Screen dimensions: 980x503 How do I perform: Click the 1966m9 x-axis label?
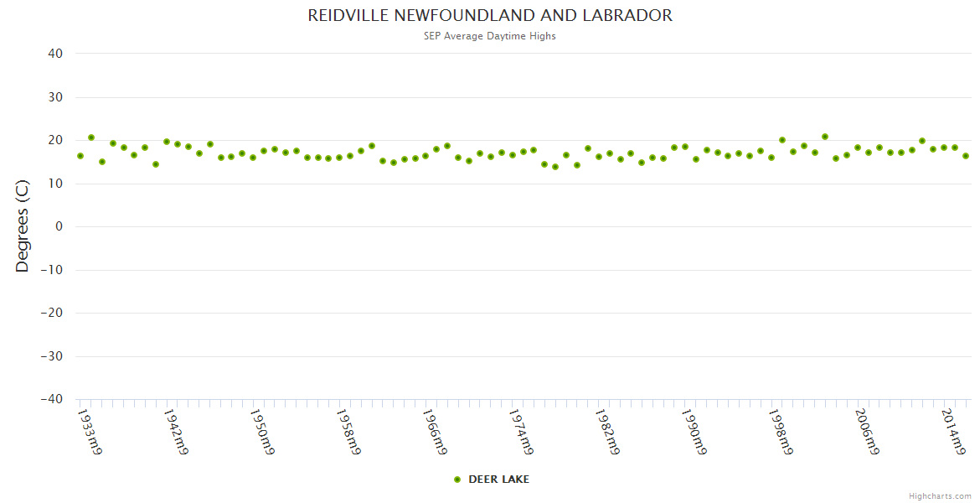[435, 431]
